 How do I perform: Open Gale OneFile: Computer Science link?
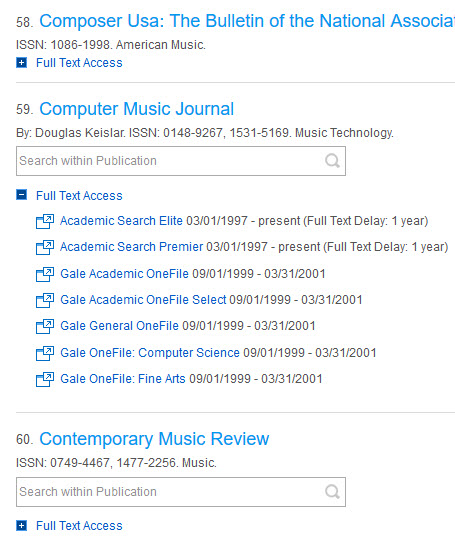tap(150, 353)
